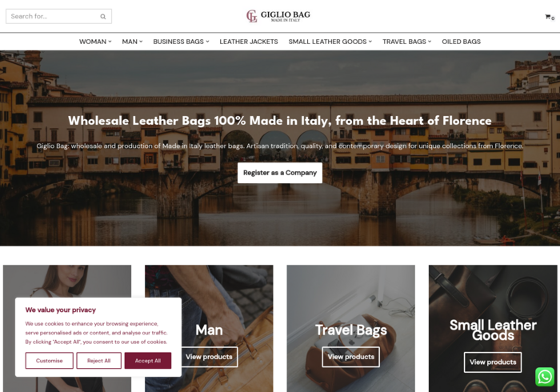Customise cookie preferences
The height and width of the screenshot is (392, 560).
(x=50, y=361)
